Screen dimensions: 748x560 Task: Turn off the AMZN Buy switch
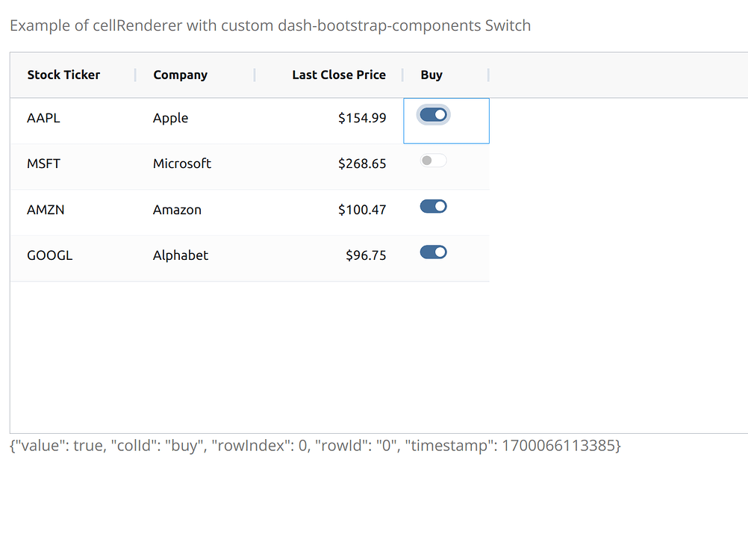(x=433, y=206)
